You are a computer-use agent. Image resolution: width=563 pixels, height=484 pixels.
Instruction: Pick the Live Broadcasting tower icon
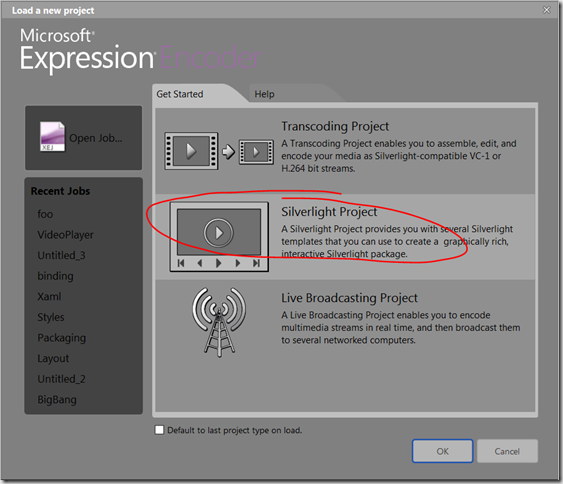(x=219, y=322)
